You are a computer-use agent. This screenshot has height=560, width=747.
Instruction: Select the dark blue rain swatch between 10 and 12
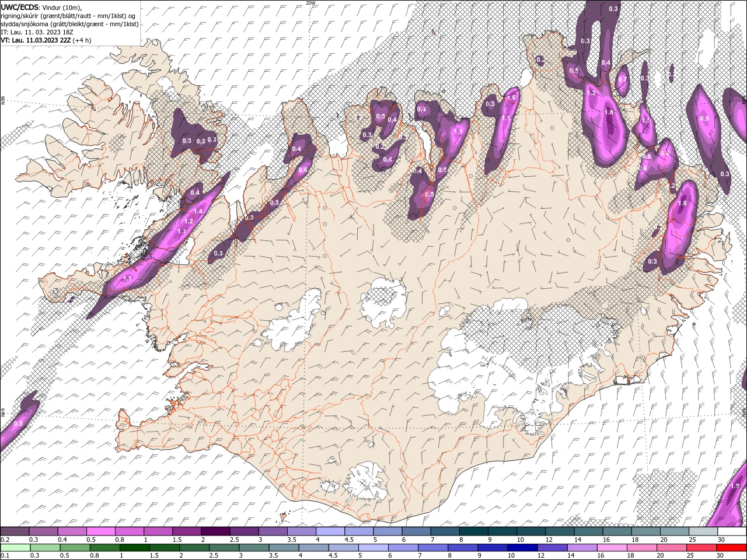click(x=523, y=548)
